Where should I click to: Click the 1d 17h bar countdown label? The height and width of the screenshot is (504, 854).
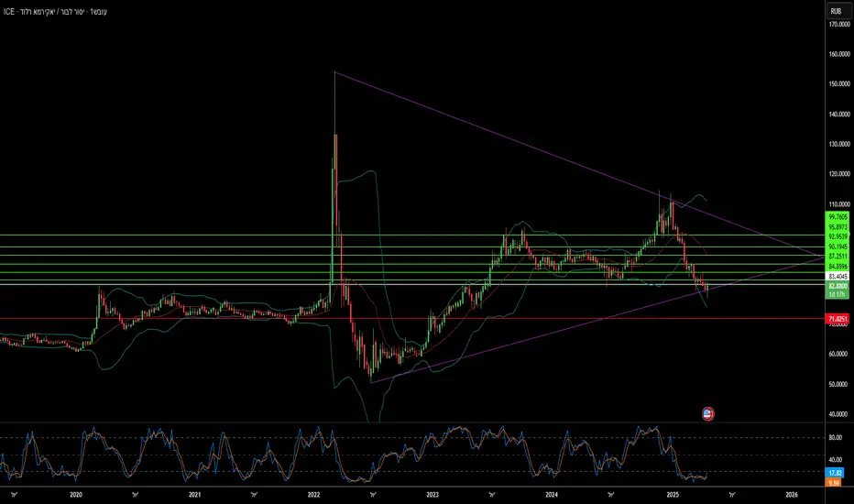838,294
